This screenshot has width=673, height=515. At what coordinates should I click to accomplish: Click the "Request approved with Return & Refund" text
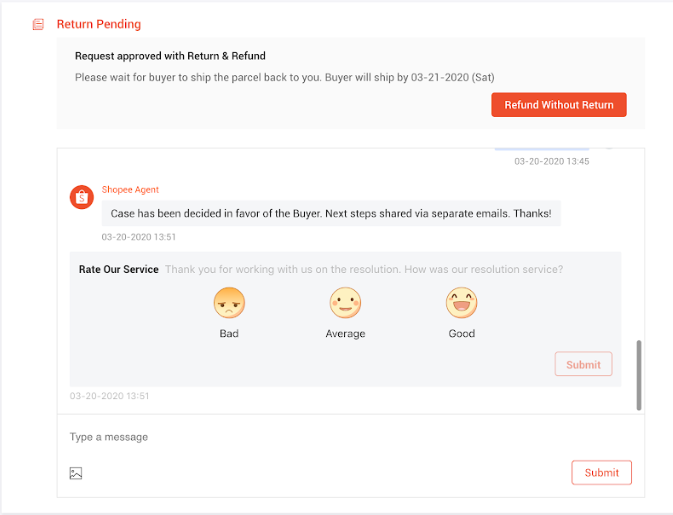pyautogui.click(x=170, y=56)
